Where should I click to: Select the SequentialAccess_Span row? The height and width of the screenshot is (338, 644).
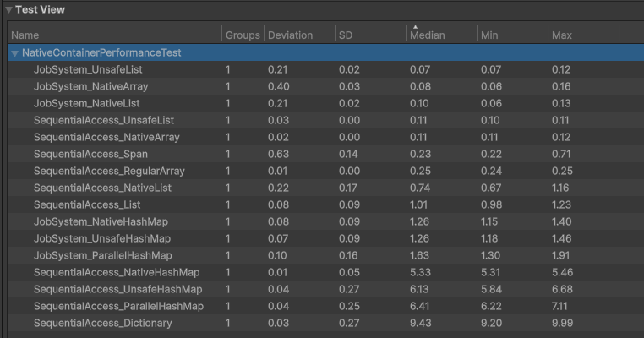pyautogui.click(x=325, y=154)
